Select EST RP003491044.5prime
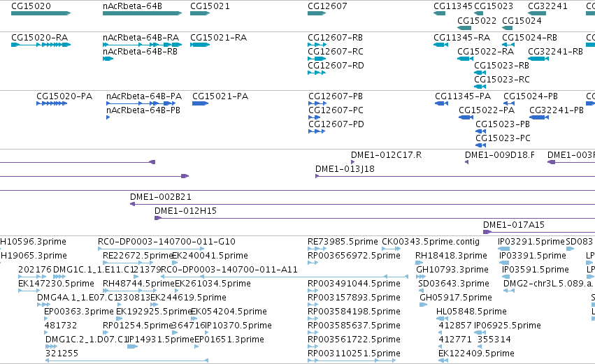 pyautogui.click(x=354, y=284)
